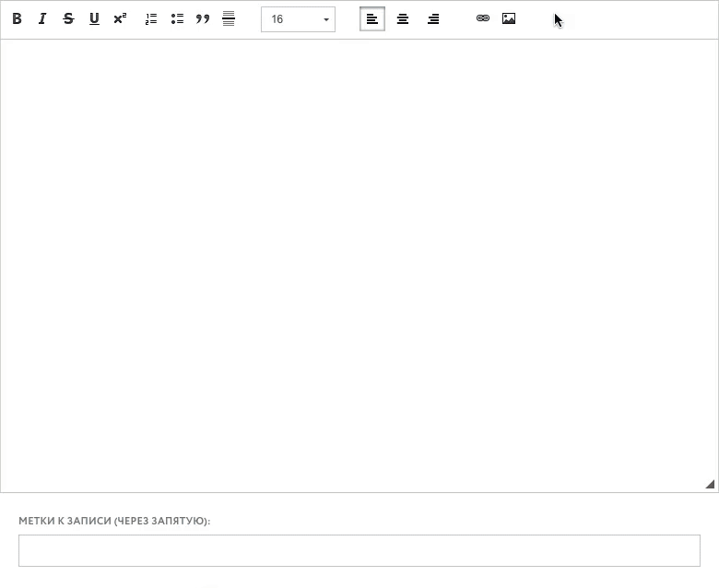Insert a horizontal divider line
Viewport: 719px width, 588px height.
[229, 18]
